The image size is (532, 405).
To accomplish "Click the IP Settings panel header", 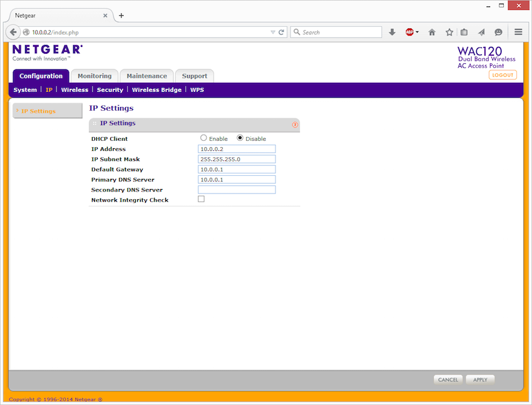I will point(195,125).
